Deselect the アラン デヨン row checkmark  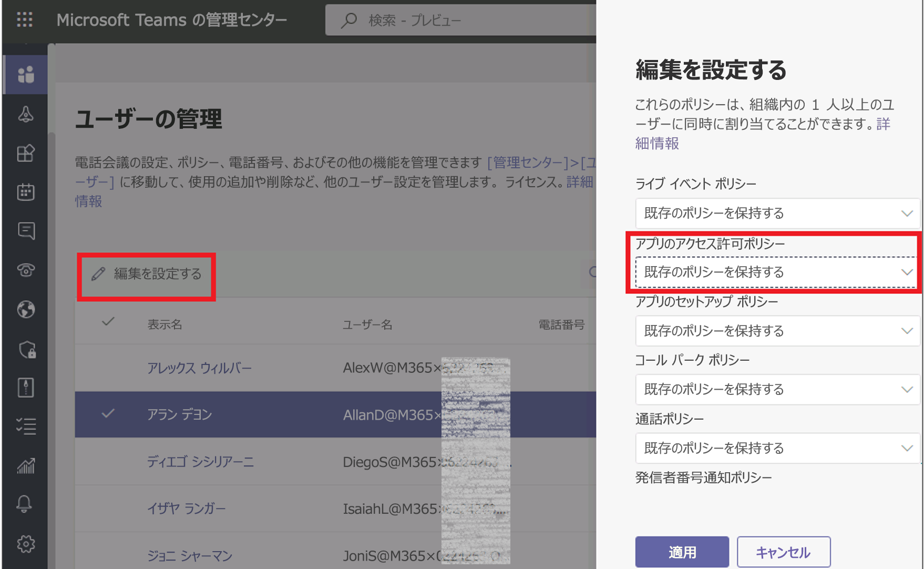pyautogui.click(x=108, y=414)
